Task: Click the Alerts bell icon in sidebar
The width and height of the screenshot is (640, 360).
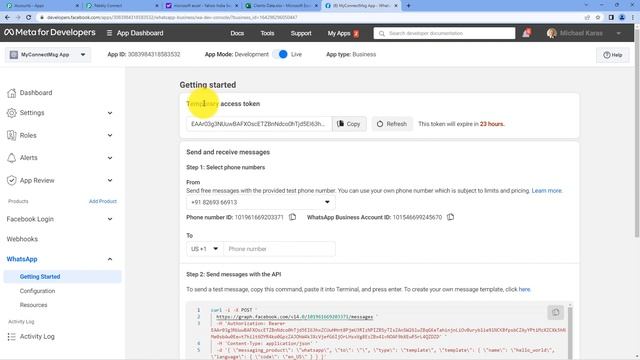Action: [x=11, y=158]
